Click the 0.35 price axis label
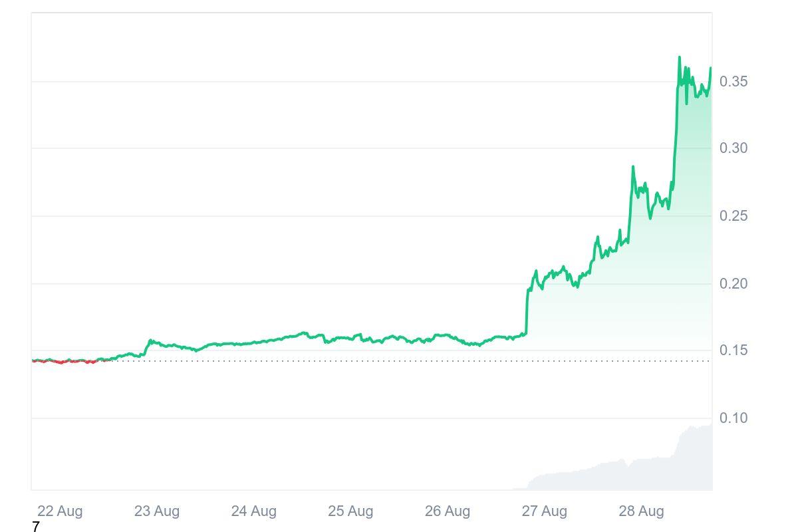This screenshot has height=532, width=798. [733, 82]
